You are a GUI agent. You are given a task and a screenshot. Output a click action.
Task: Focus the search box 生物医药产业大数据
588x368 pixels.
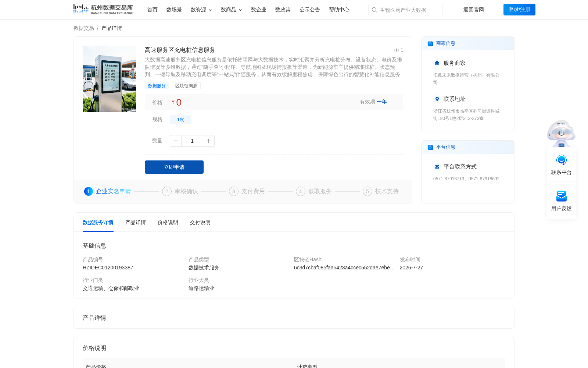[x=405, y=10]
